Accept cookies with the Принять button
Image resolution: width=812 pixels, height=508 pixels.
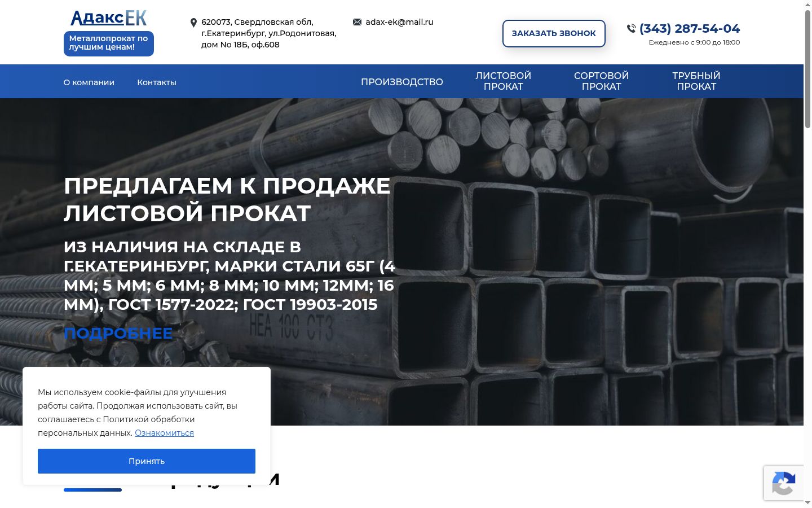[x=147, y=461]
